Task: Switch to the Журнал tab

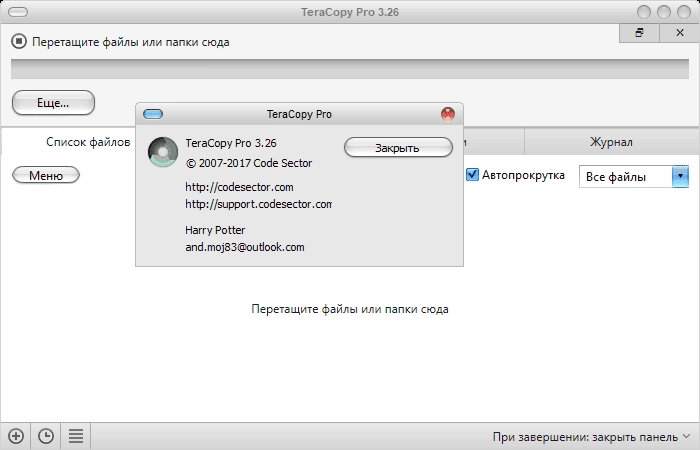Action: tap(611, 142)
